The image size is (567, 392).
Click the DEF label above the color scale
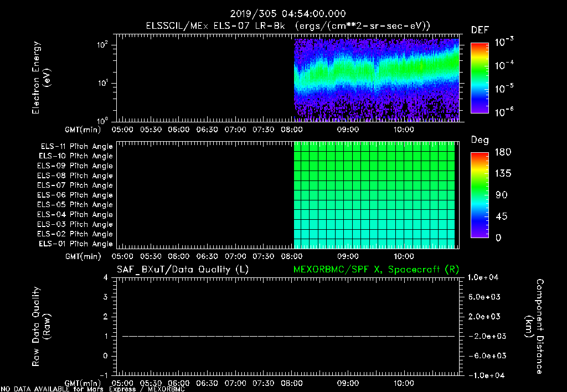point(480,30)
